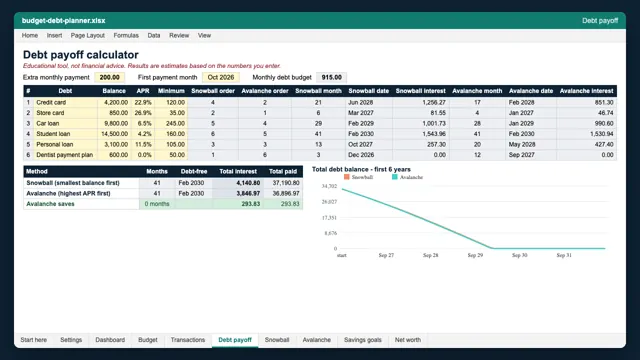Image resolution: width=640 pixels, height=360 pixels.
Task: Switch to the Start here sheet tab
Action: (x=34, y=340)
